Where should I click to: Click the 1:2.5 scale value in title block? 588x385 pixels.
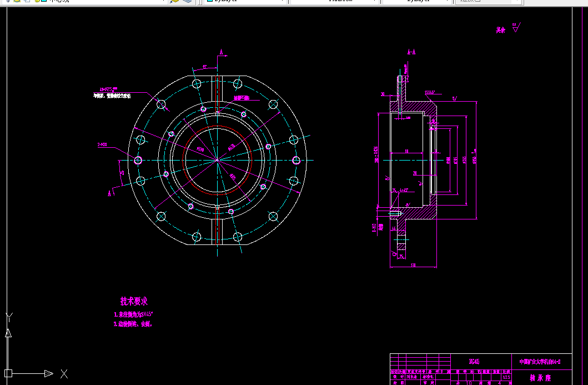click(506, 377)
